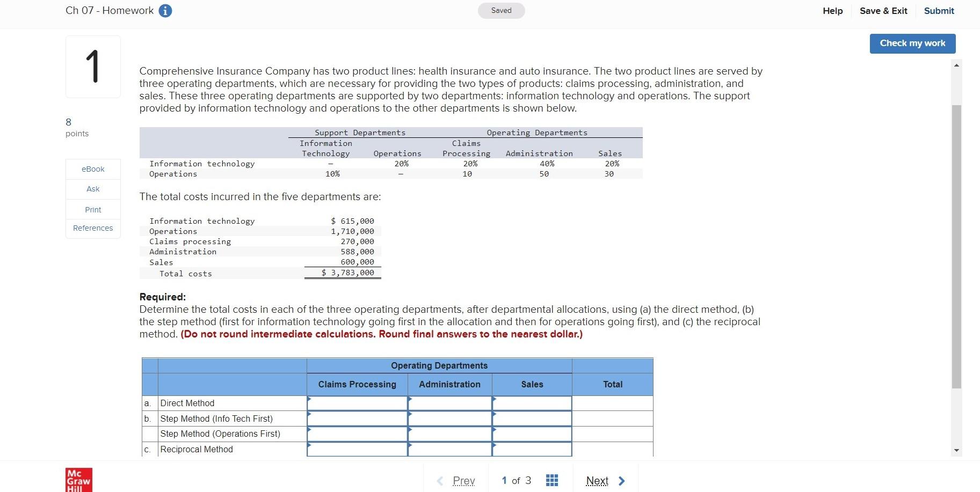Click the info icon beside Ch 07 - Homework
This screenshot has height=492, width=980.
(164, 10)
